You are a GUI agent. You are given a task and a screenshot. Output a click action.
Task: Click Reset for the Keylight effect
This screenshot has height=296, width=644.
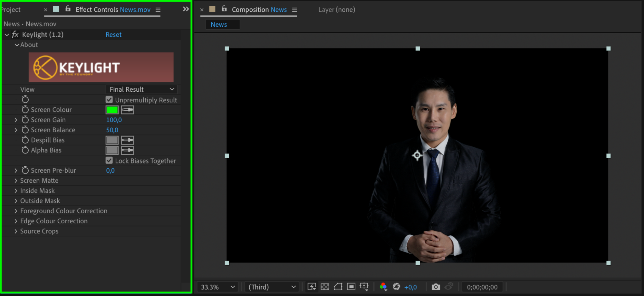point(113,34)
